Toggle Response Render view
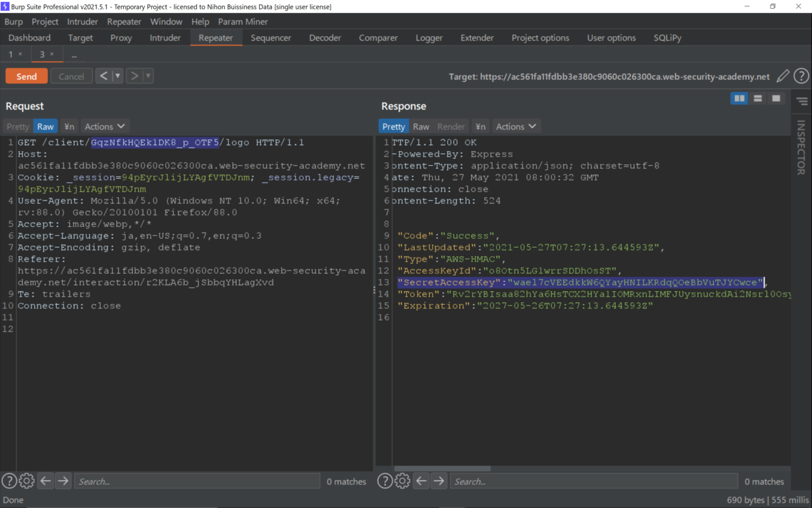Image resolution: width=812 pixels, height=508 pixels. tap(451, 127)
